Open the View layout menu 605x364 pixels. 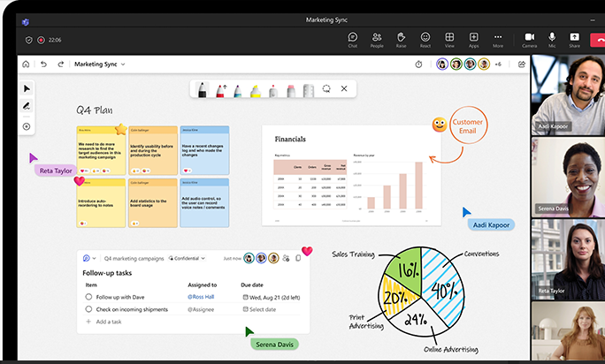pyautogui.click(x=449, y=38)
